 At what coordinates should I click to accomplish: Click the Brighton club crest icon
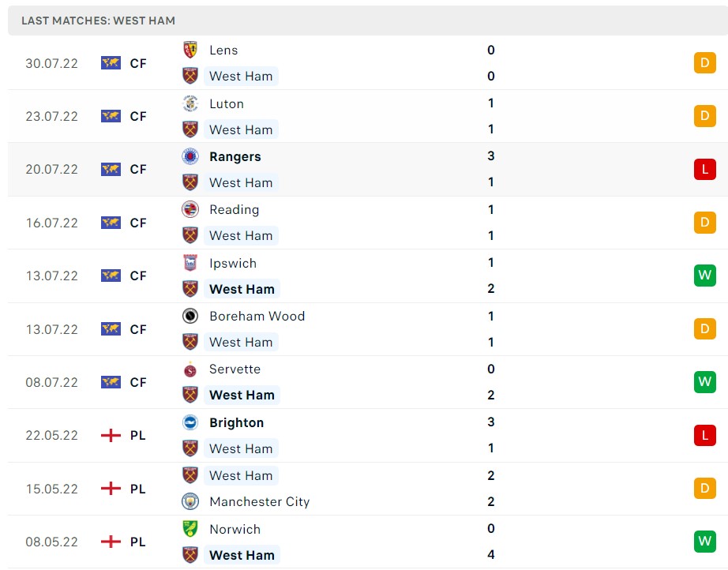(190, 422)
